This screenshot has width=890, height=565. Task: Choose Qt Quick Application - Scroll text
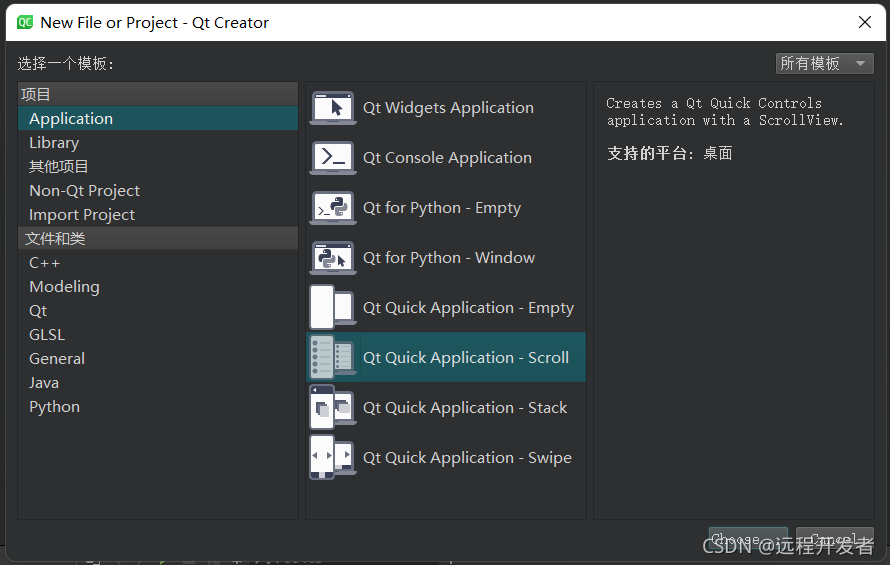[x=466, y=358]
